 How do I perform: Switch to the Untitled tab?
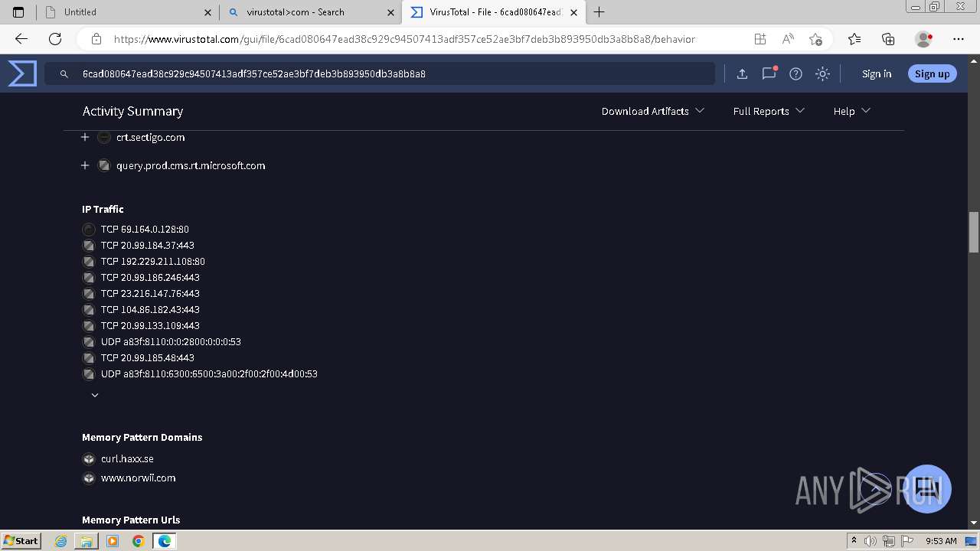click(x=128, y=12)
